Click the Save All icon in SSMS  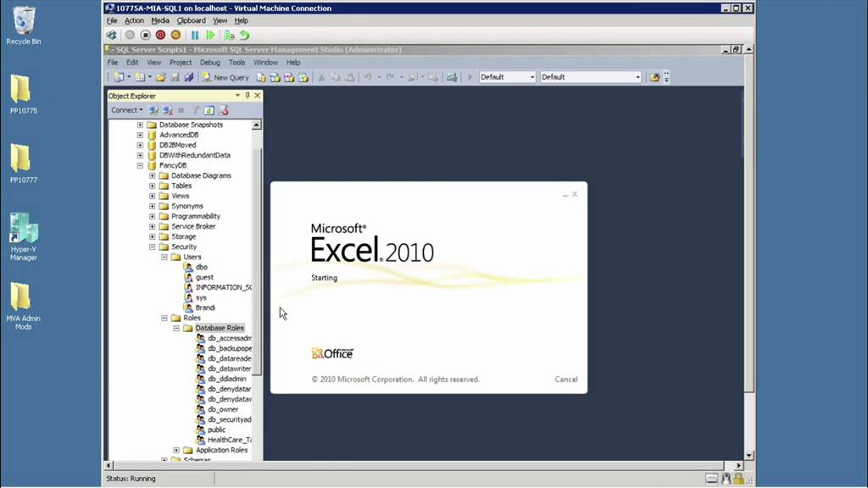tap(189, 77)
